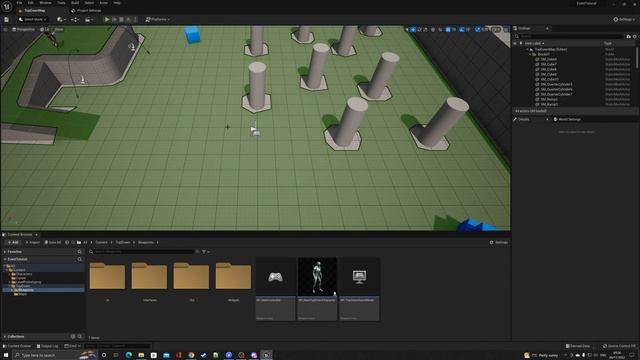Switch to the World Settings tab
Image resolution: width=640 pixels, height=360 pixels.
[567, 119]
